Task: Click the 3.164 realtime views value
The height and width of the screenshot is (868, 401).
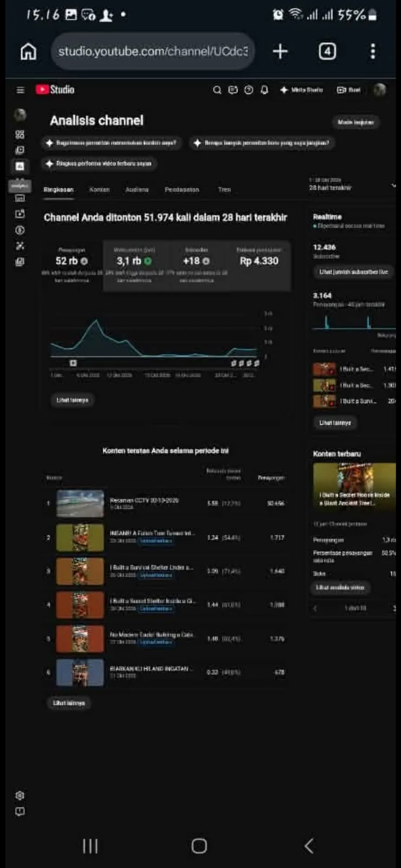Action: [322, 296]
